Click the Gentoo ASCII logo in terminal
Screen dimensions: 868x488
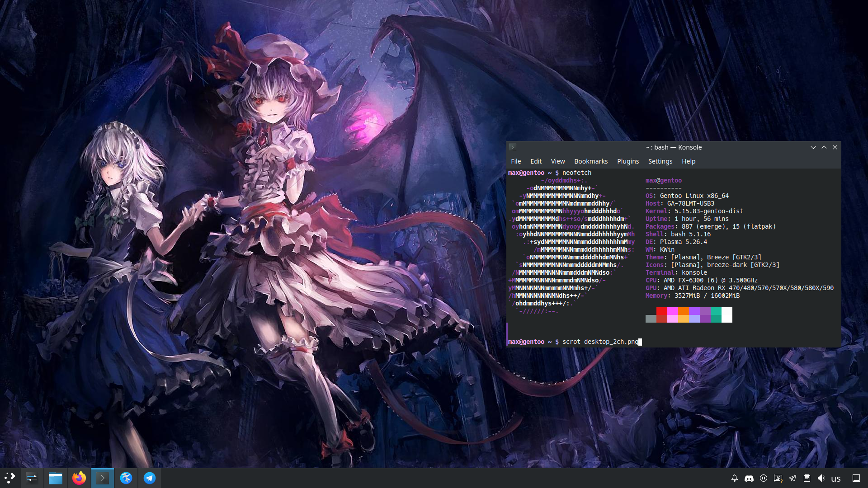571,245
